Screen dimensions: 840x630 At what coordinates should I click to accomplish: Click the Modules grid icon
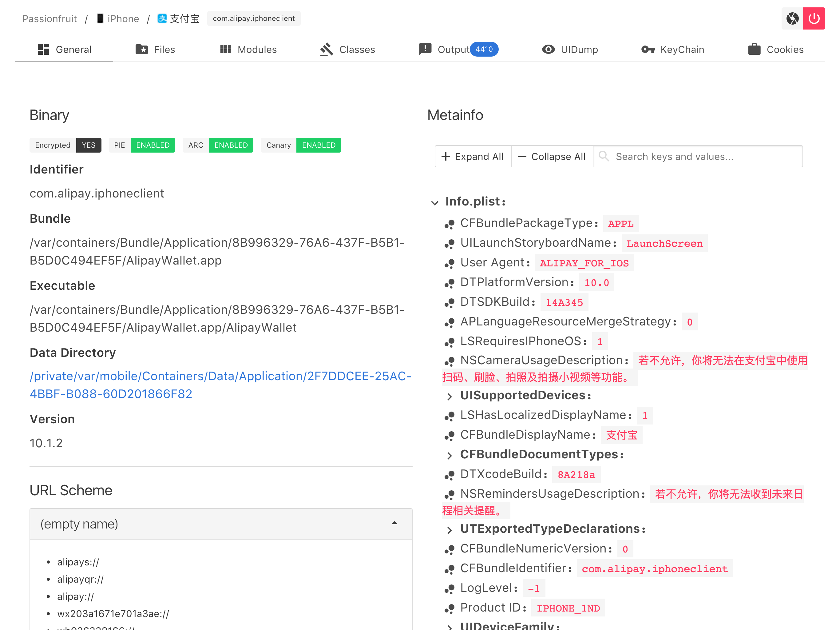tap(226, 50)
